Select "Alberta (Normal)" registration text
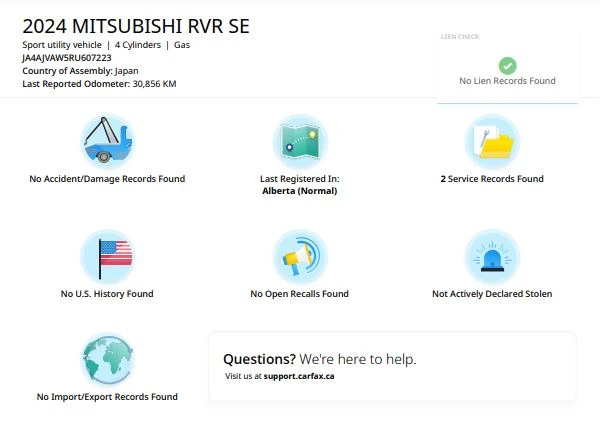The image size is (614, 428). click(300, 191)
